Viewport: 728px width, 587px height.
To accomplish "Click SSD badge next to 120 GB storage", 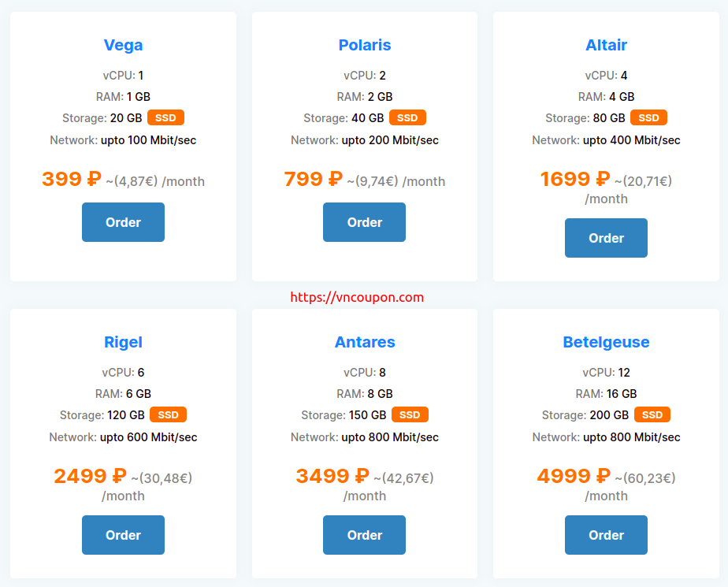I will tap(168, 414).
